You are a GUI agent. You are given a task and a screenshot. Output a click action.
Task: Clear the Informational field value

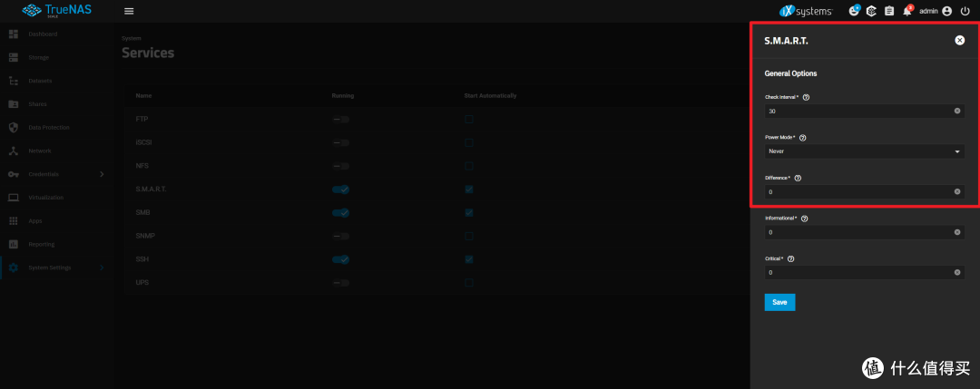[x=957, y=231]
